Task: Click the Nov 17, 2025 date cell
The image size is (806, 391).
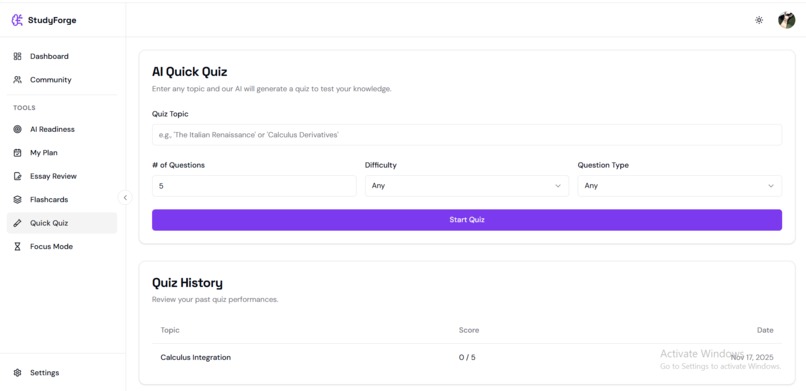Action: click(x=752, y=357)
